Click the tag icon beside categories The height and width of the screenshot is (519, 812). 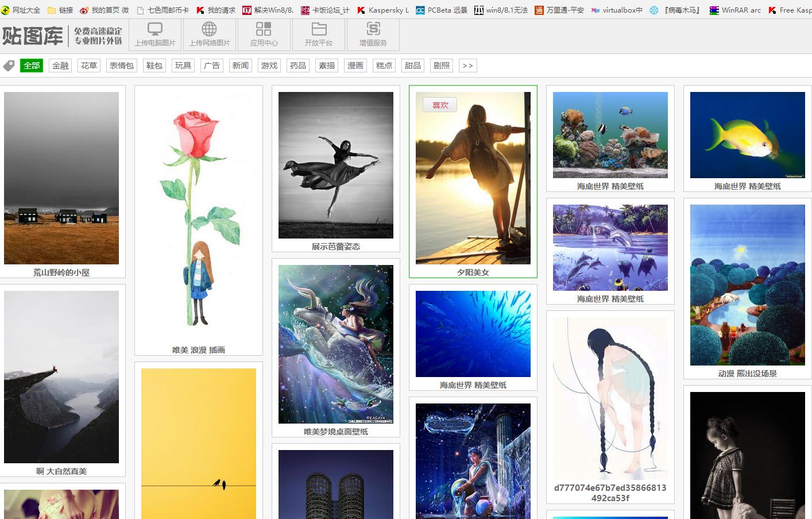coord(9,66)
